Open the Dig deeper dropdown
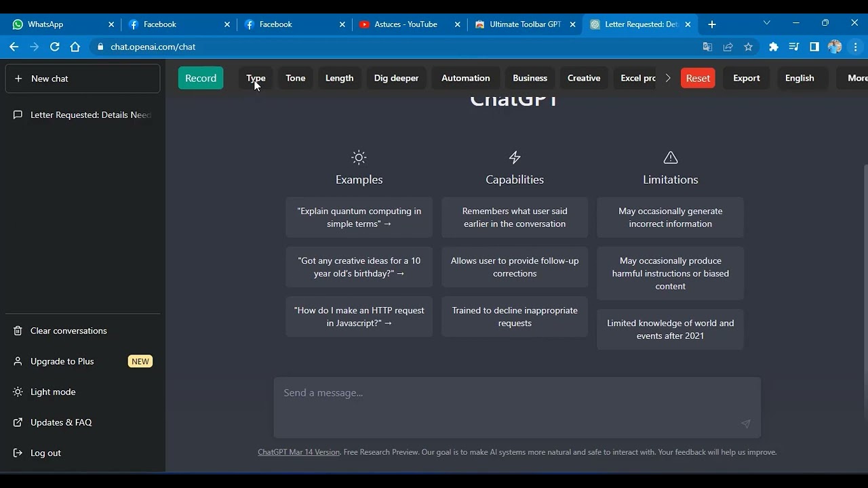 click(396, 78)
